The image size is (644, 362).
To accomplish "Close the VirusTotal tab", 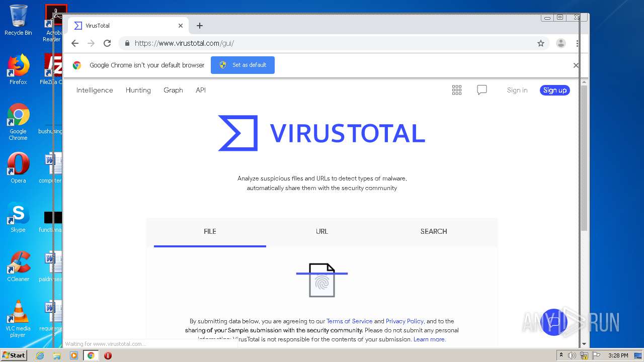I will click(181, 26).
